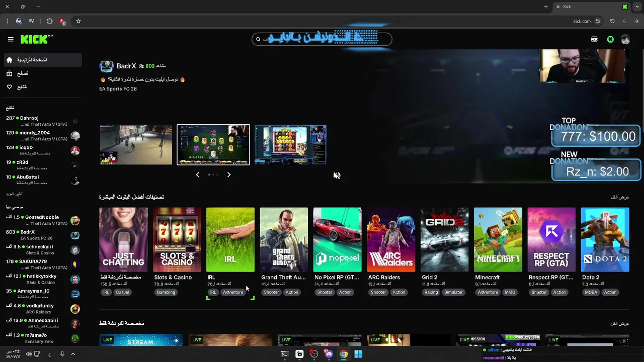Open AhmedSabiri recommended channel
The image size is (644, 362).
point(42,323)
